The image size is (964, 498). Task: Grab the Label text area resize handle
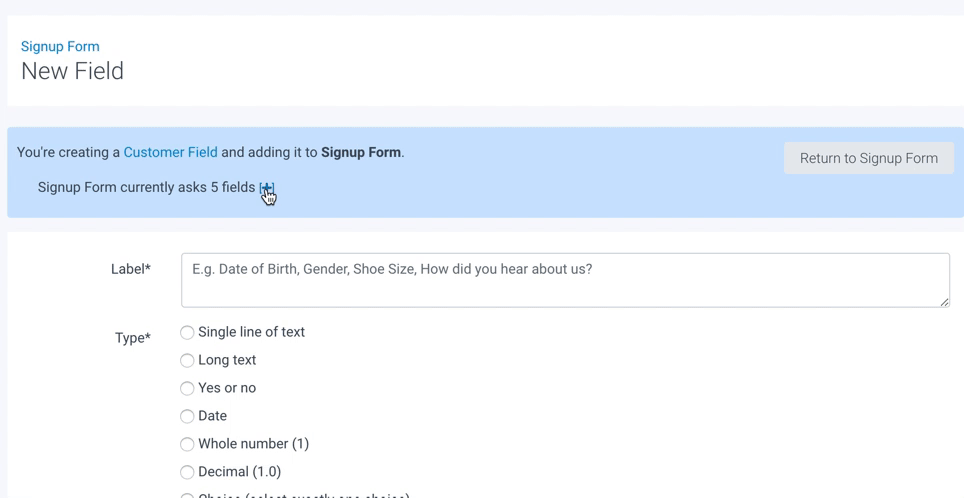pyautogui.click(x=944, y=302)
